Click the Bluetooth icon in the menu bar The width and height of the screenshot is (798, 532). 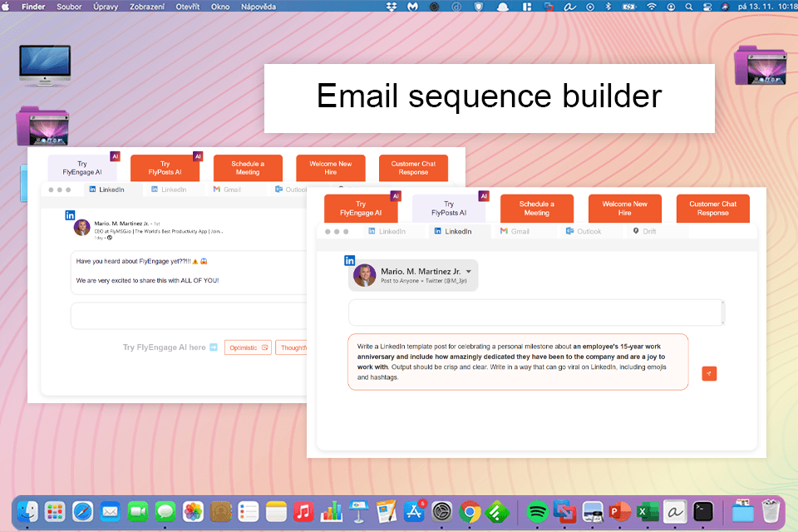point(608,7)
